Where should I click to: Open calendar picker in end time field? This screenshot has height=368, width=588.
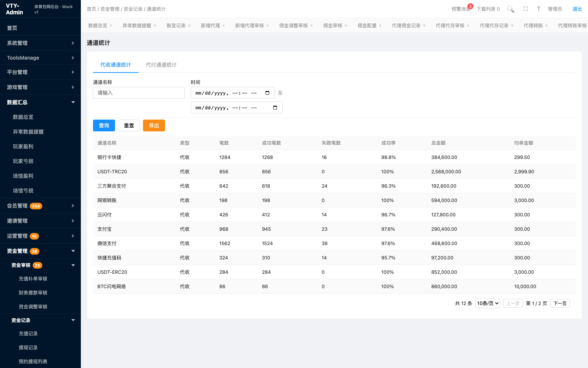[275, 107]
